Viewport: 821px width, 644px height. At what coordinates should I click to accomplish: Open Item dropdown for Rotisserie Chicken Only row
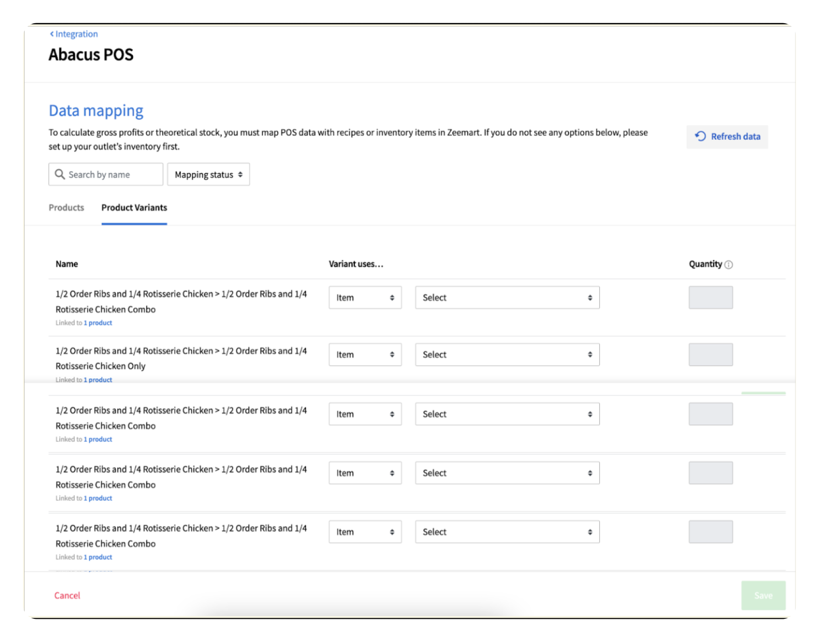365,354
